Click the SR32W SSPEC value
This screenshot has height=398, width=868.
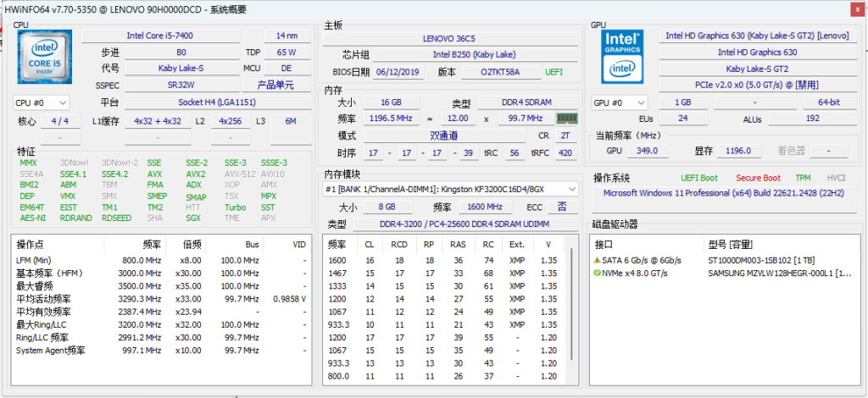[181, 86]
